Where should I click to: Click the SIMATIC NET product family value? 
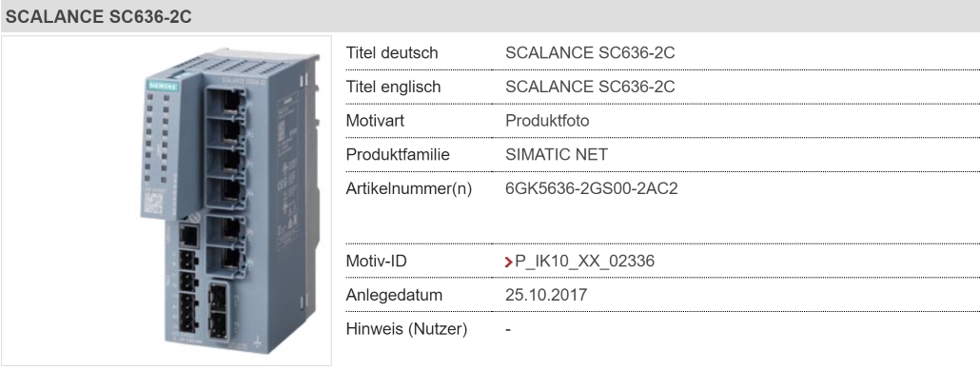pyautogui.click(x=557, y=154)
